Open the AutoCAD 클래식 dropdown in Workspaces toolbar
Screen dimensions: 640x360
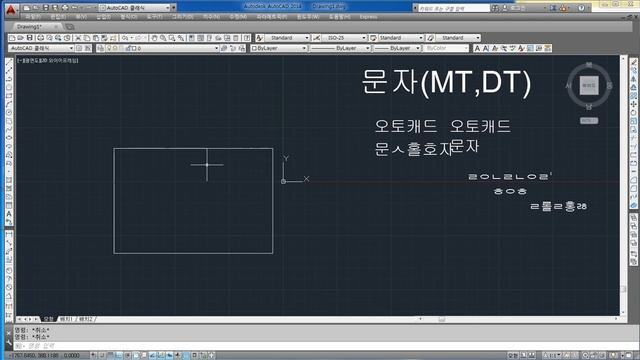click(41, 48)
